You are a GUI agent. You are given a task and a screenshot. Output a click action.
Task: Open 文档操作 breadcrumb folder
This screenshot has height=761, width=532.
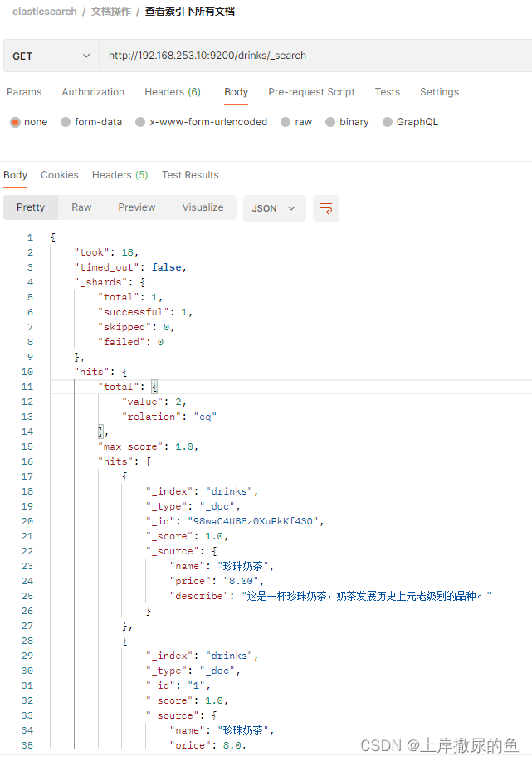111,12
